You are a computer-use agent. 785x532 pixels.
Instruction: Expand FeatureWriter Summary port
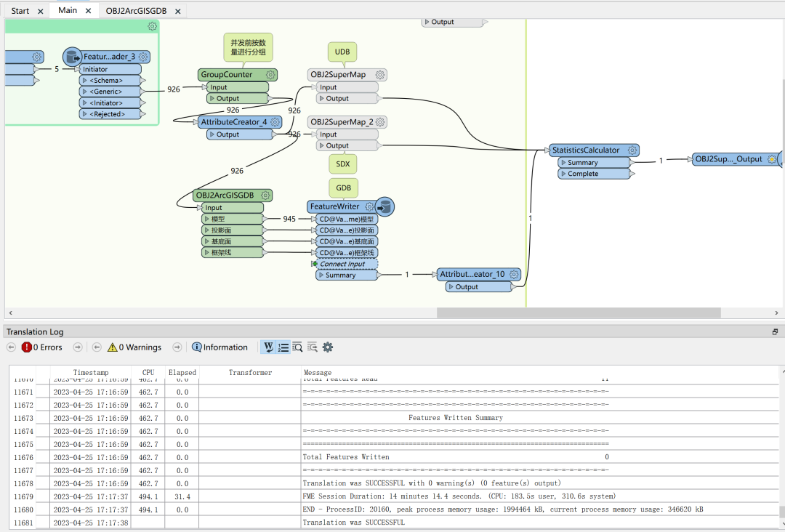pos(321,275)
